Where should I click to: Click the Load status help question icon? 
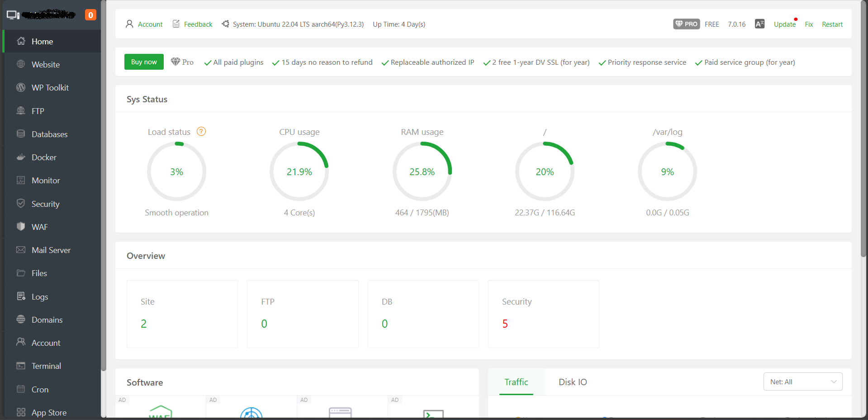[201, 132]
